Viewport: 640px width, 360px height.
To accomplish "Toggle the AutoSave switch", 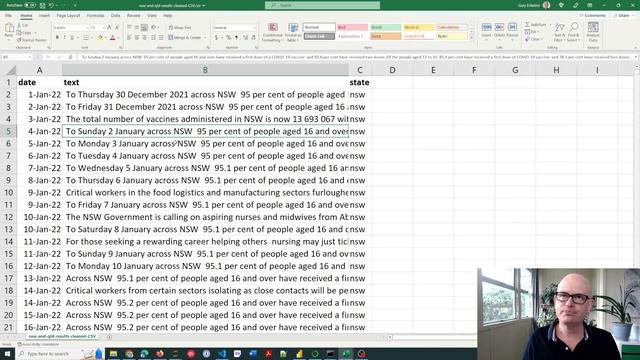I will 30,5.
